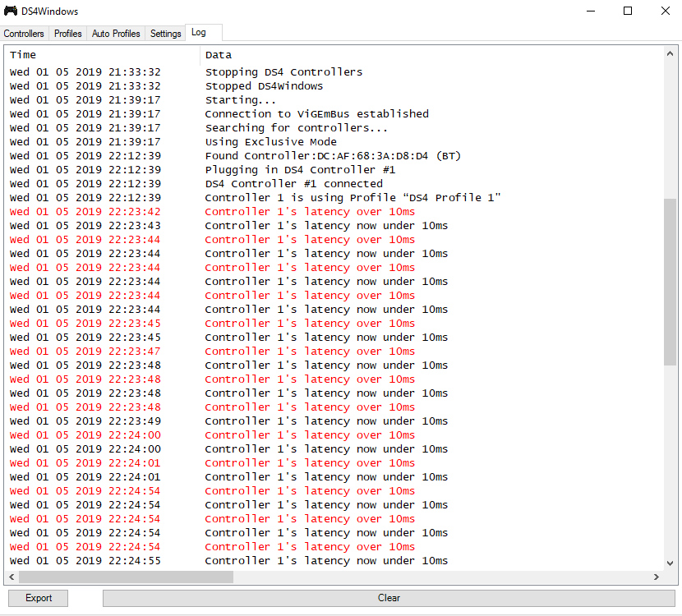Click the DS4Windows gamepad icon in title bar

(11, 11)
